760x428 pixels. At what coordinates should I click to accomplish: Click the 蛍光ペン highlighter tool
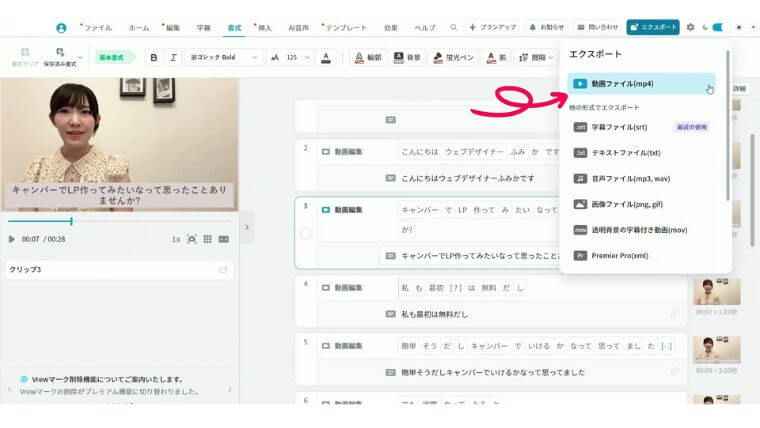click(454, 57)
